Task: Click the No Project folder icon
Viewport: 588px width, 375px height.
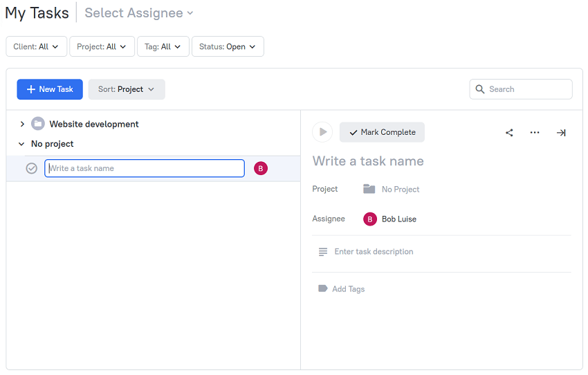Action: (369, 189)
